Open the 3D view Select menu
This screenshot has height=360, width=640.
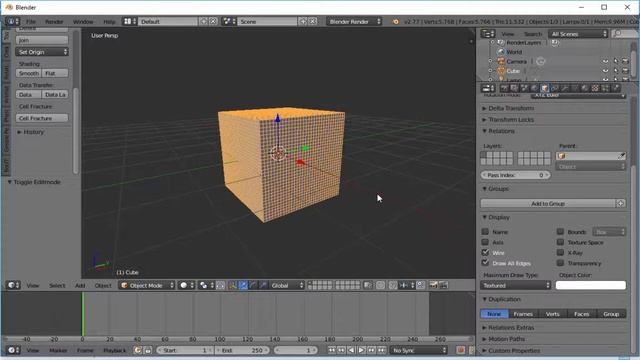click(x=57, y=285)
